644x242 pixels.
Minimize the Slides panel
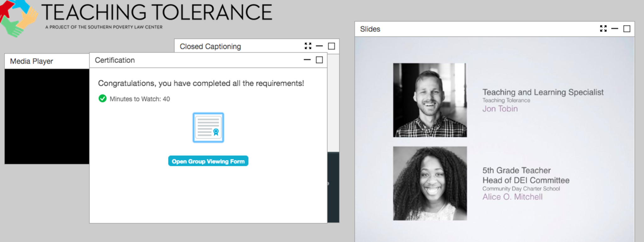[615, 29]
